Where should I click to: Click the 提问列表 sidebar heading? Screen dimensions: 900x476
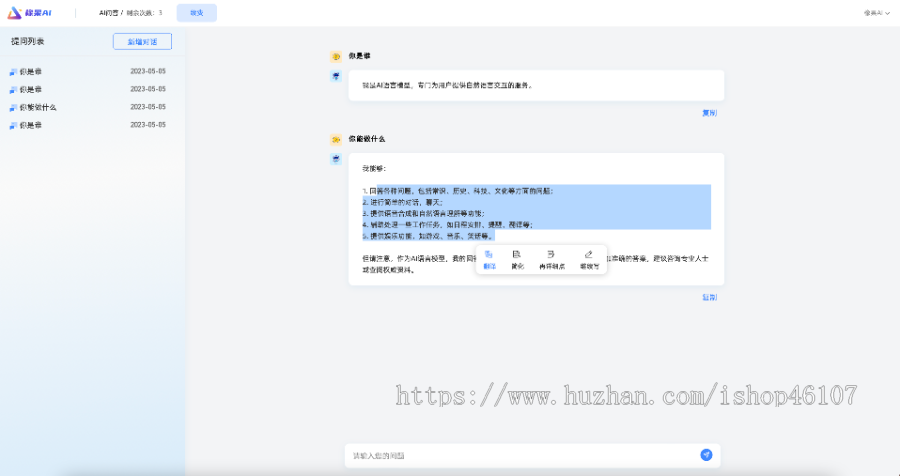click(28, 41)
